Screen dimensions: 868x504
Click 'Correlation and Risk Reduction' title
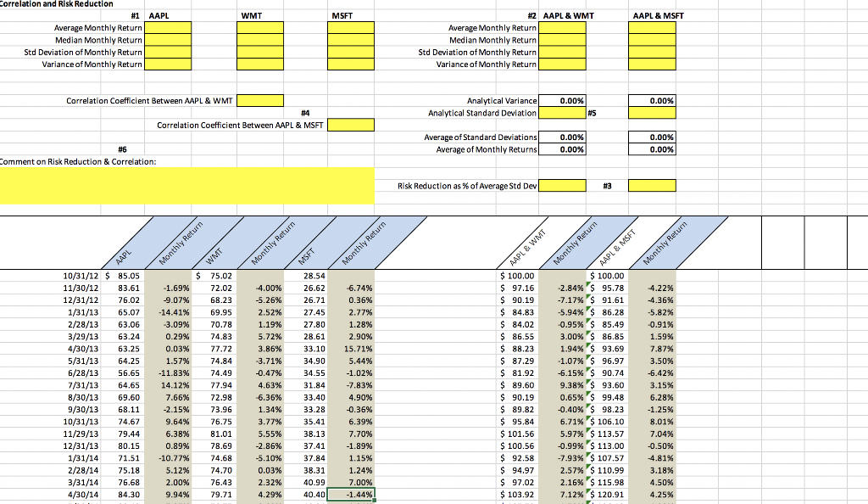coord(57,4)
